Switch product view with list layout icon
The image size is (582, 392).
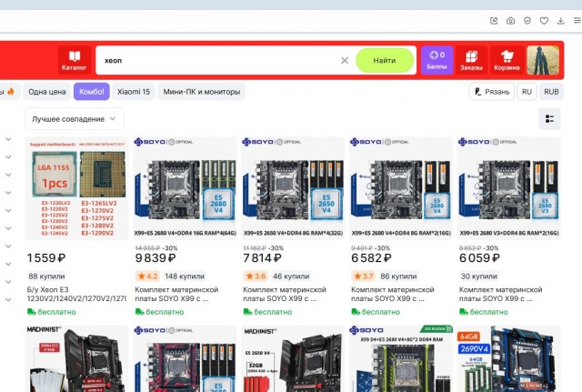[549, 119]
